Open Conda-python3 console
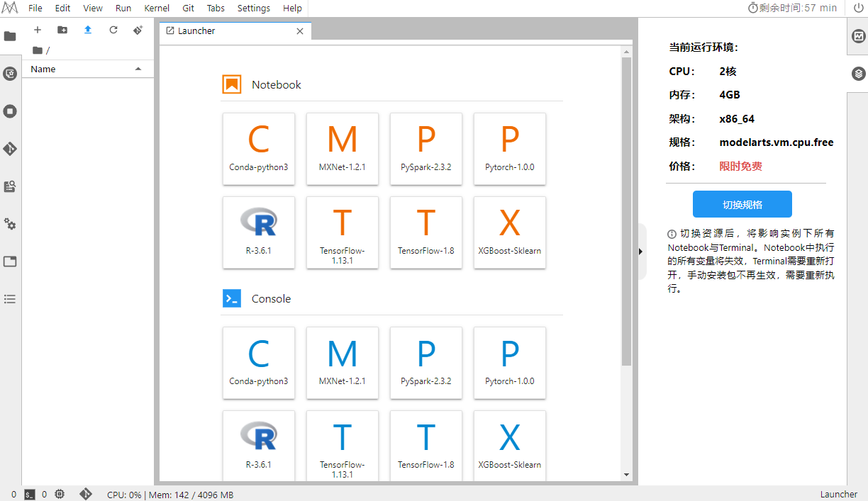The image size is (868, 501). point(259,363)
